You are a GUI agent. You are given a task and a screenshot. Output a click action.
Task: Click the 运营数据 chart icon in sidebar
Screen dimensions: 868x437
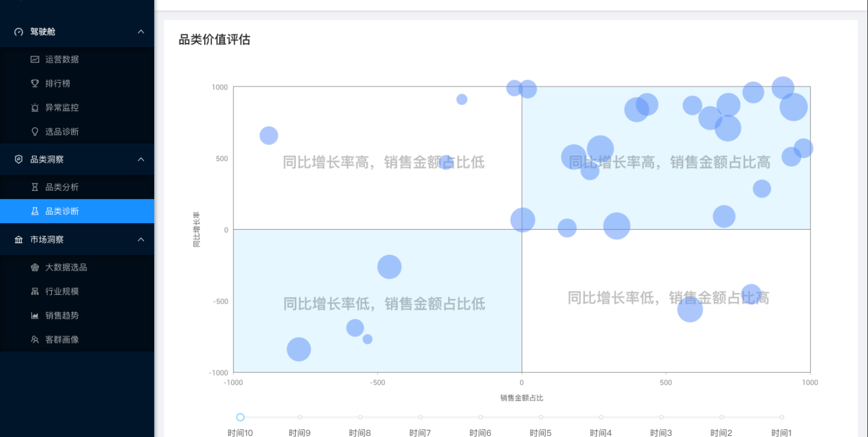35,60
